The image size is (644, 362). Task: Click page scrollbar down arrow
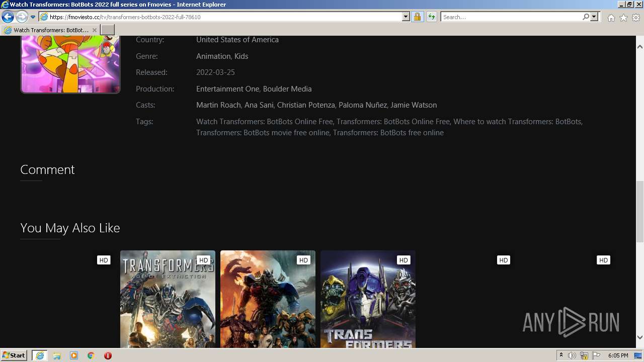click(639, 337)
